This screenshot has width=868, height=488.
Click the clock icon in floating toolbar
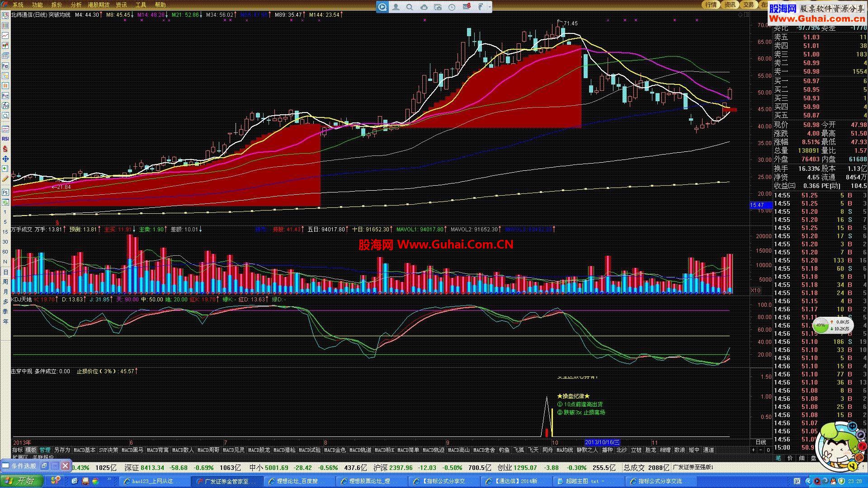pyautogui.click(x=452, y=7)
